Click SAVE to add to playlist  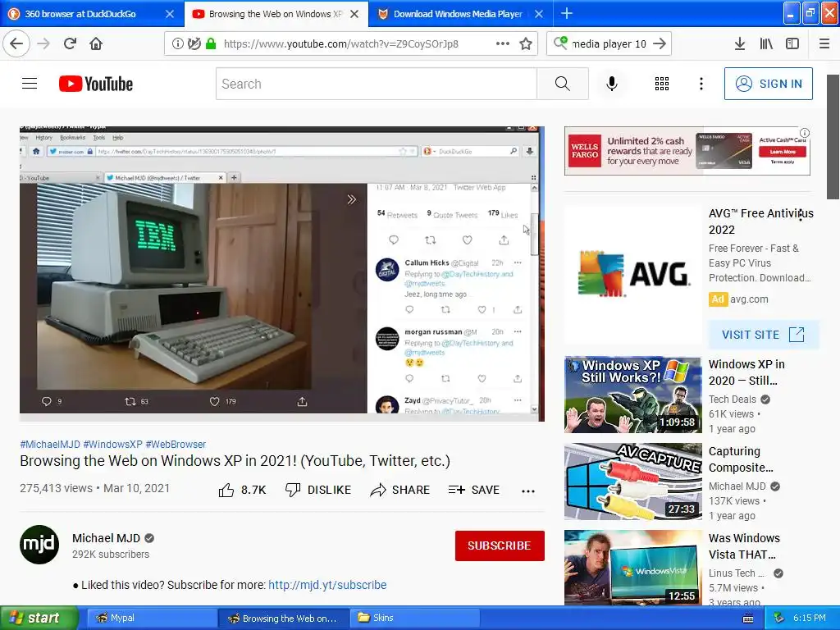pyautogui.click(x=473, y=490)
